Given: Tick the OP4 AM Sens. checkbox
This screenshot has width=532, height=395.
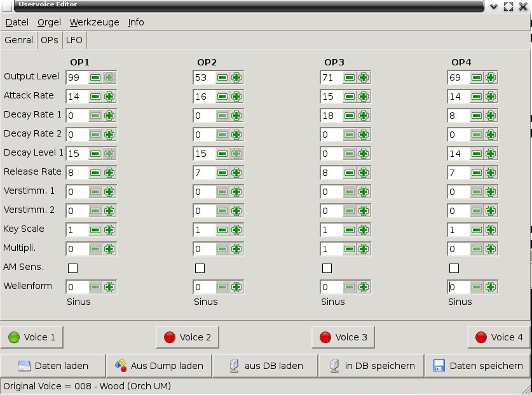Looking at the screenshot, I should (x=454, y=268).
